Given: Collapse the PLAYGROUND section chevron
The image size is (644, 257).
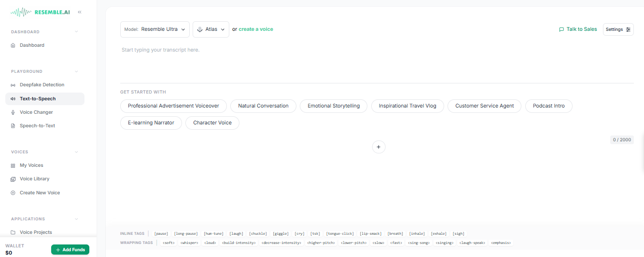Looking at the screenshot, I should [76, 71].
